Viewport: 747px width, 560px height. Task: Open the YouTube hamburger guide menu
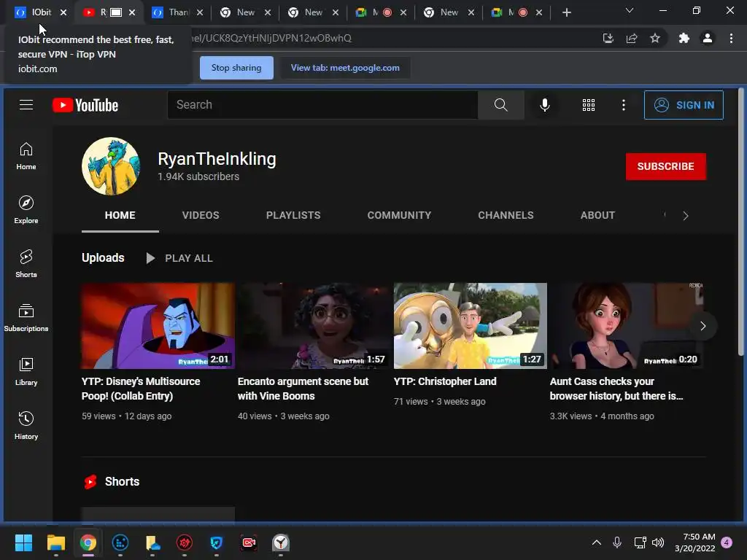coord(26,105)
